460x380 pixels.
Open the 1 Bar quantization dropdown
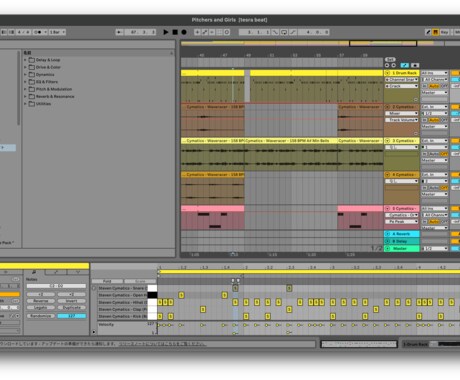point(57,32)
